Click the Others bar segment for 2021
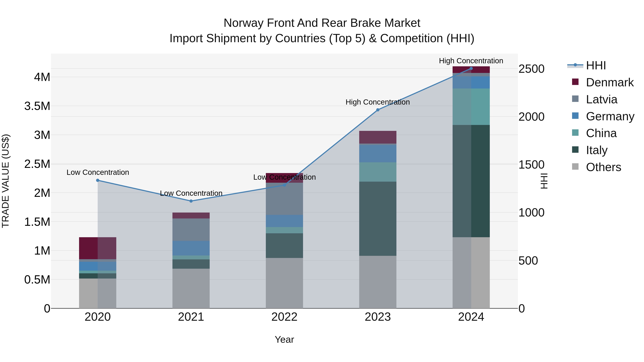 pyautogui.click(x=191, y=289)
